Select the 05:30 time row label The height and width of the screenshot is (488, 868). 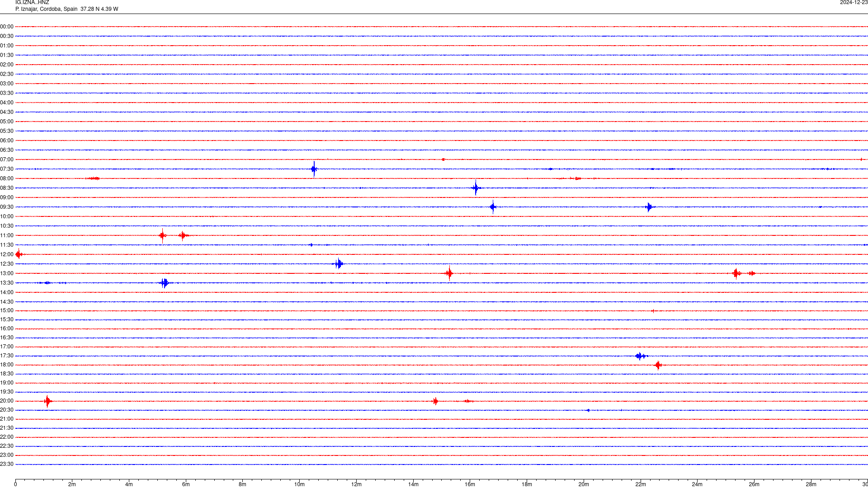coord(7,131)
